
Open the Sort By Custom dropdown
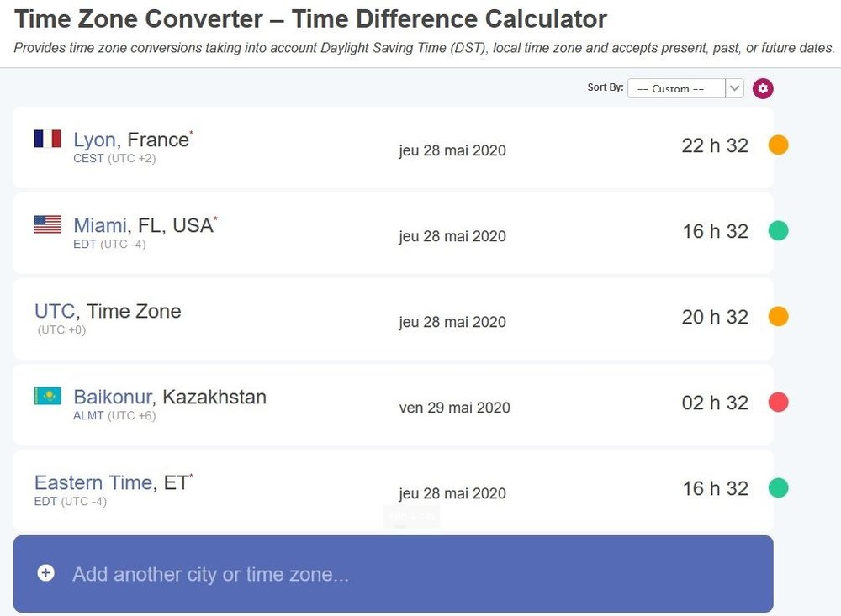click(676, 88)
